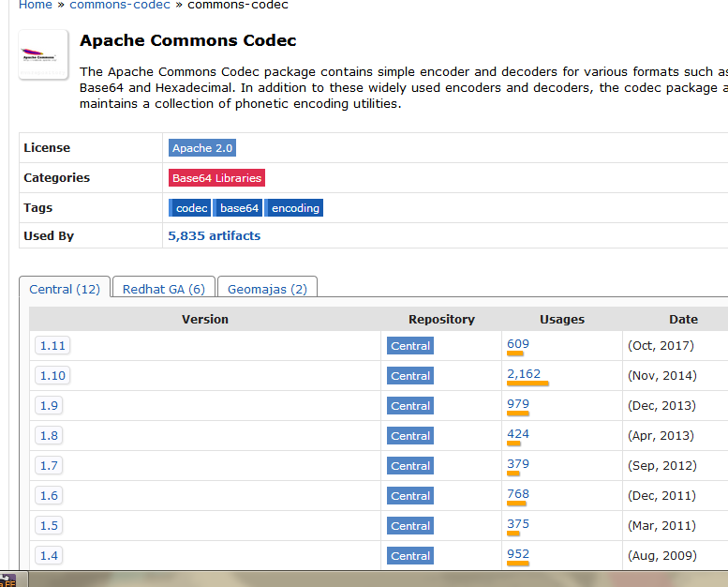Click the (Apr, 2013) date cell
The image size is (728, 587).
661,435
